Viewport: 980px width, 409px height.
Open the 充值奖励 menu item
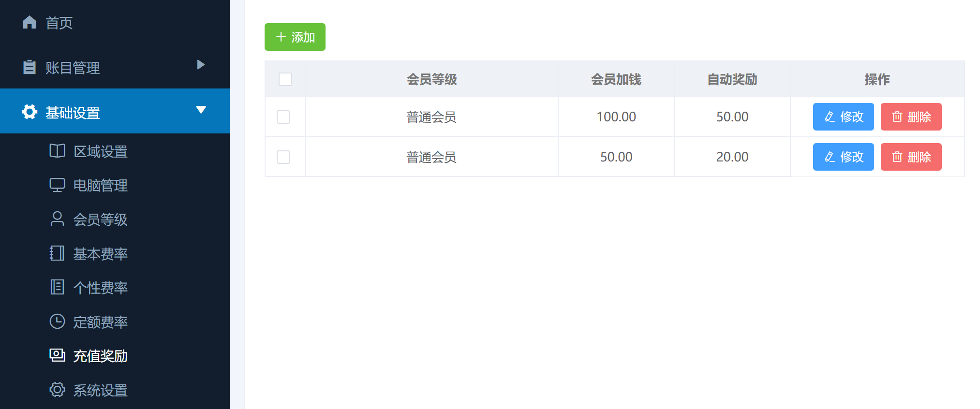(100, 356)
